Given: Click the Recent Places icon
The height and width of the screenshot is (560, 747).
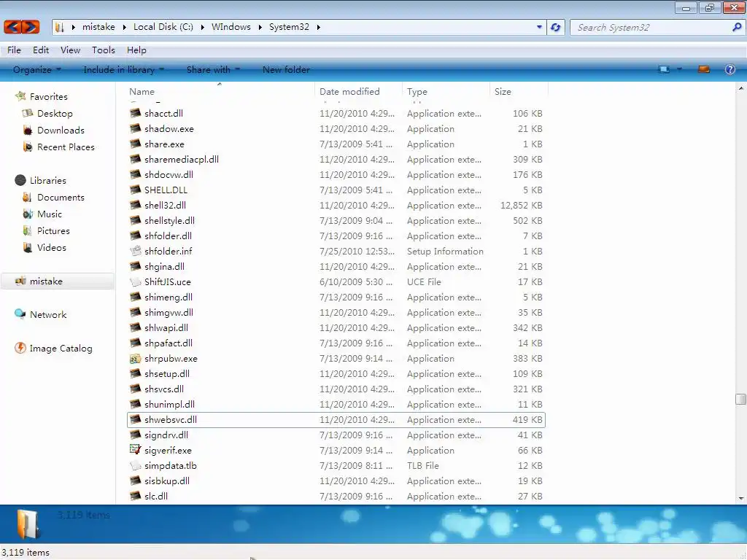Looking at the screenshot, I should [x=28, y=147].
